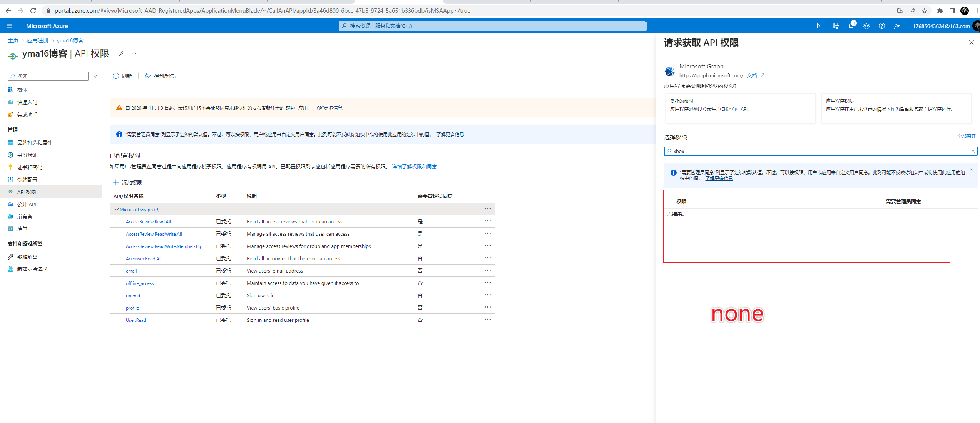Click the 添加权限 button
Screen dimensions: 980x423
pyautogui.click(x=127, y=182)
